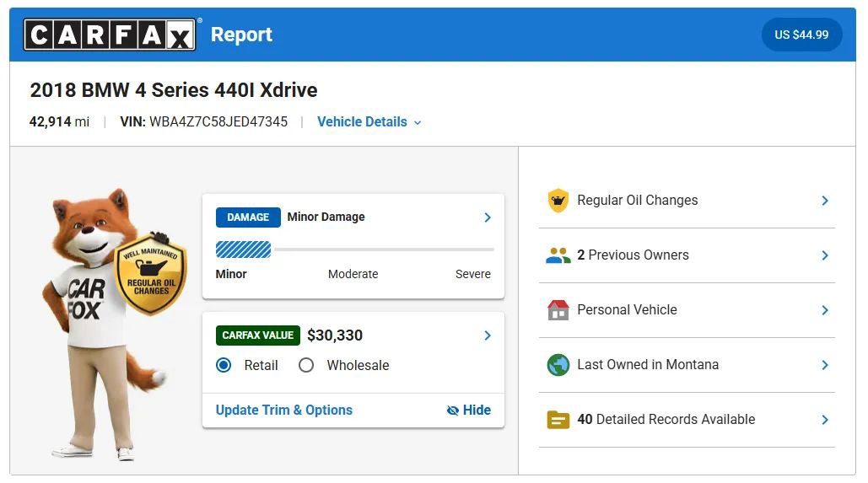This screenshot has width=868, height=483.
Task: Open chevron on Personal Vehicle row
Action: point(825,310)
